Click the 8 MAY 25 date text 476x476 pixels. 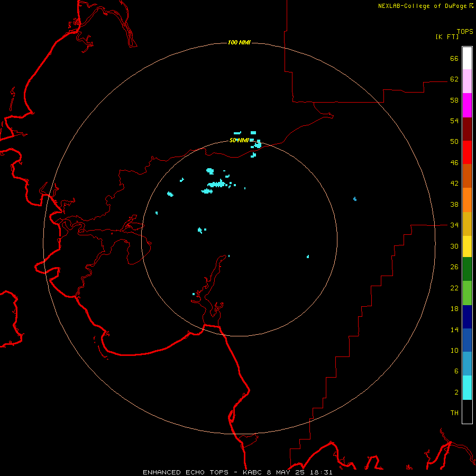(287, 472)
